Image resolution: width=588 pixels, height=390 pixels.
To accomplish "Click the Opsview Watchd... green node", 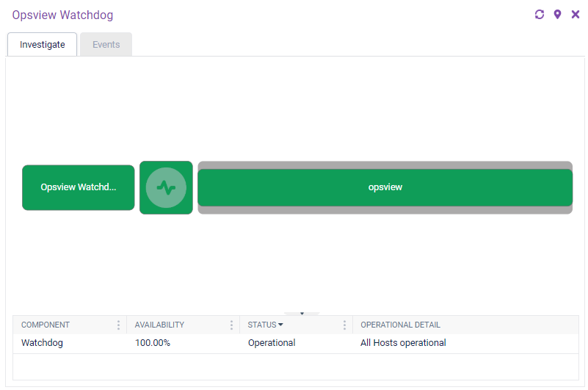I will point(79,187).
